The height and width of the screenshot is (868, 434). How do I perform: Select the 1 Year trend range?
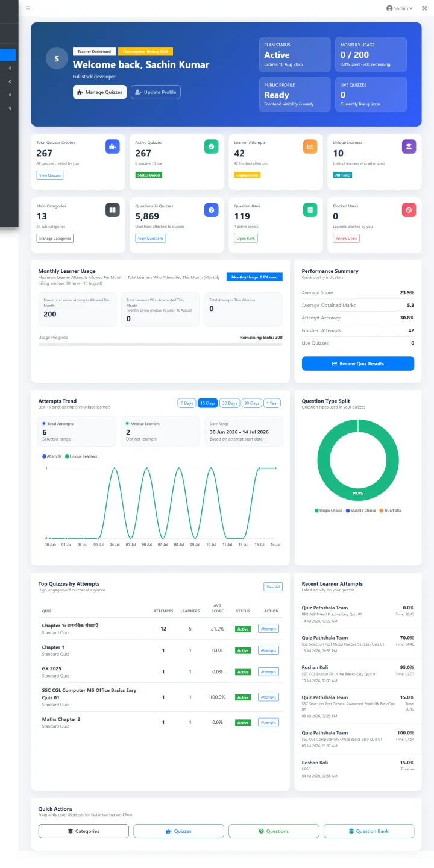tap(272, 403)
